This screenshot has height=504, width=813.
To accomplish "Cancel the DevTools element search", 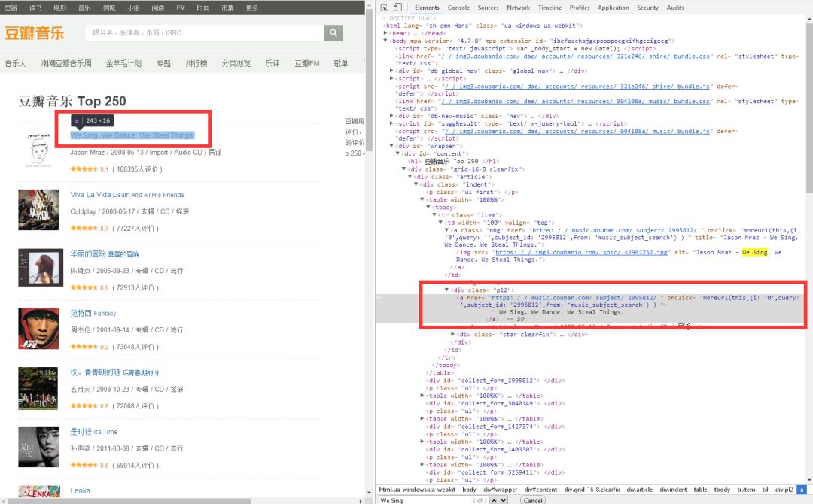I will [x=532, y=500].
